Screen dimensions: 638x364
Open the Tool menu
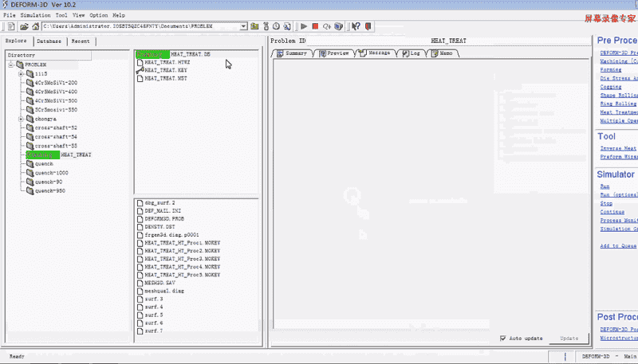pos(61,15)
